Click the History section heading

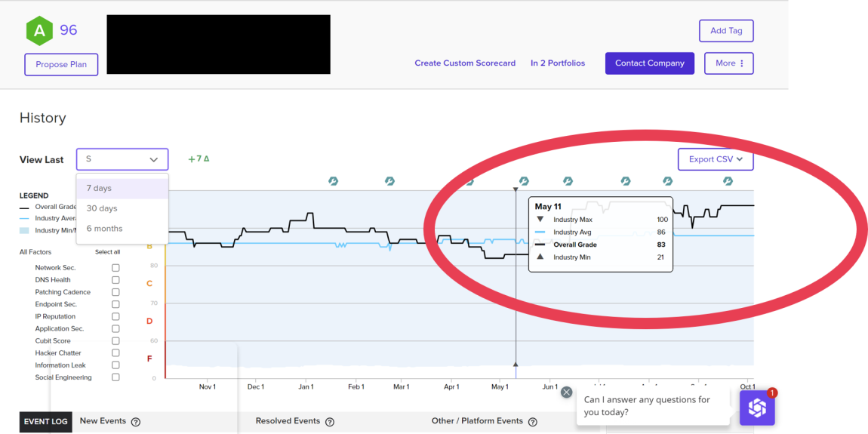point(42,118)
